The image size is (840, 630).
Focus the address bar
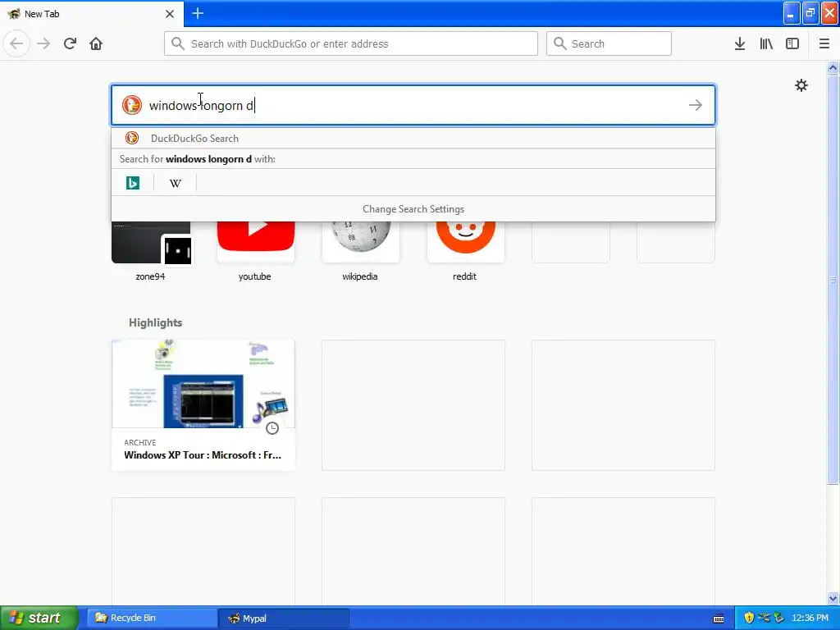351,43
